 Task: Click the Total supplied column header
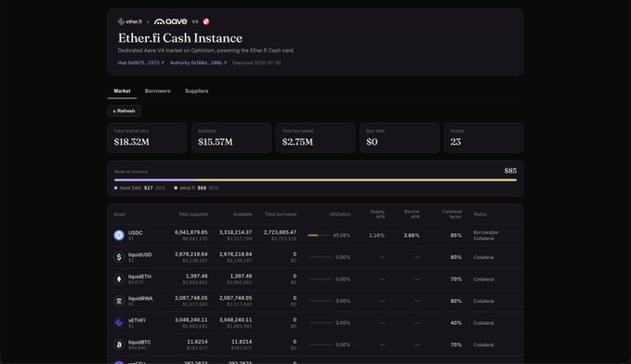tap(192, 214)
